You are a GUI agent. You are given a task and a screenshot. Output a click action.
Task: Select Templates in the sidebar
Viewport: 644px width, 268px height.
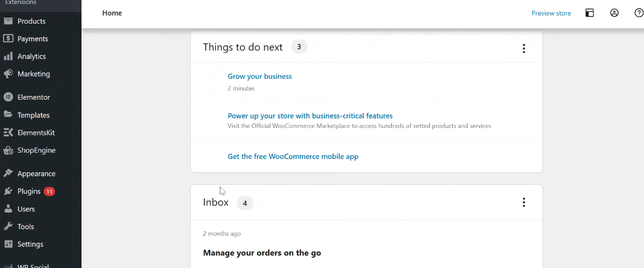click(34, 115)
